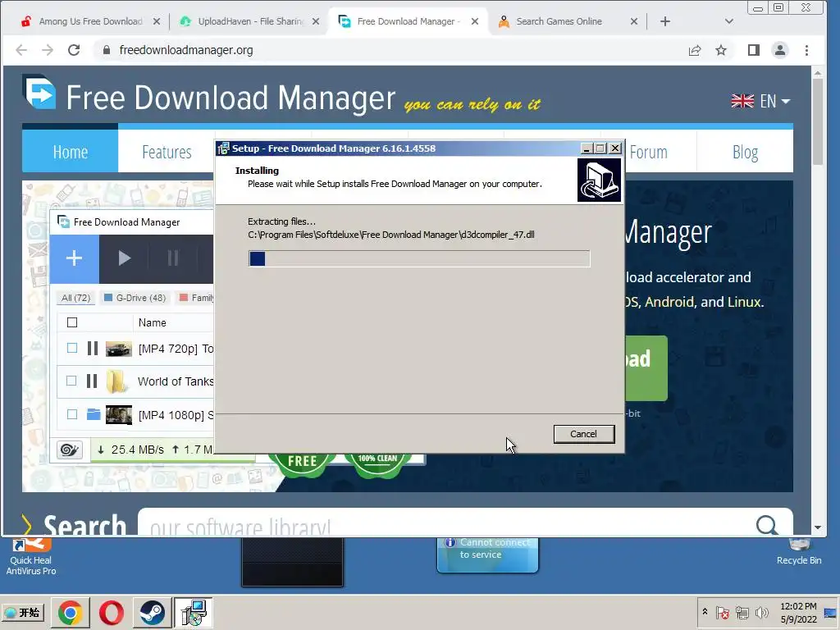
Task: Click the red-X security flag tray icon
Action: point(722,612)
